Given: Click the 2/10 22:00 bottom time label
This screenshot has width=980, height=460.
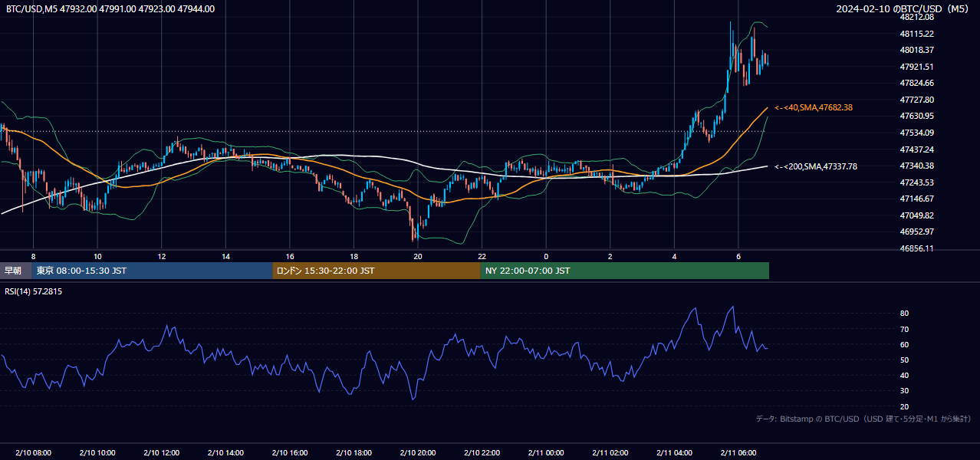Looking at the screenshot, I should point(482,452).
